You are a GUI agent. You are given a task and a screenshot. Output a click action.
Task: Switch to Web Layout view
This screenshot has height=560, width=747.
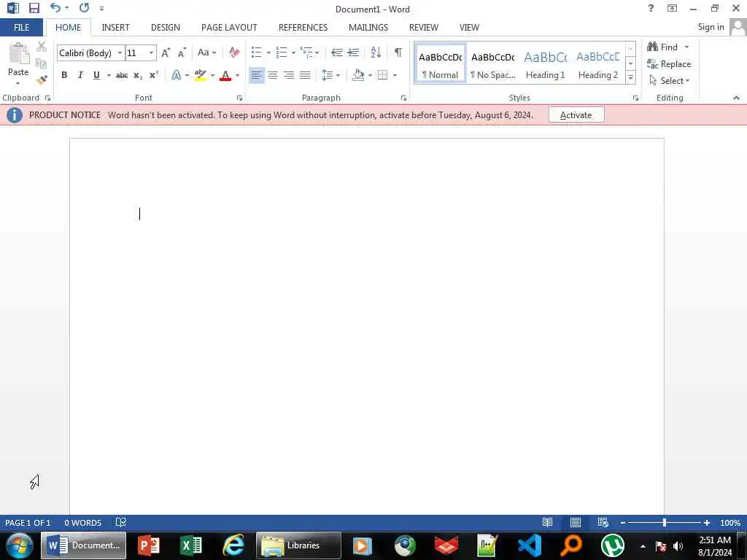[603, 522]
